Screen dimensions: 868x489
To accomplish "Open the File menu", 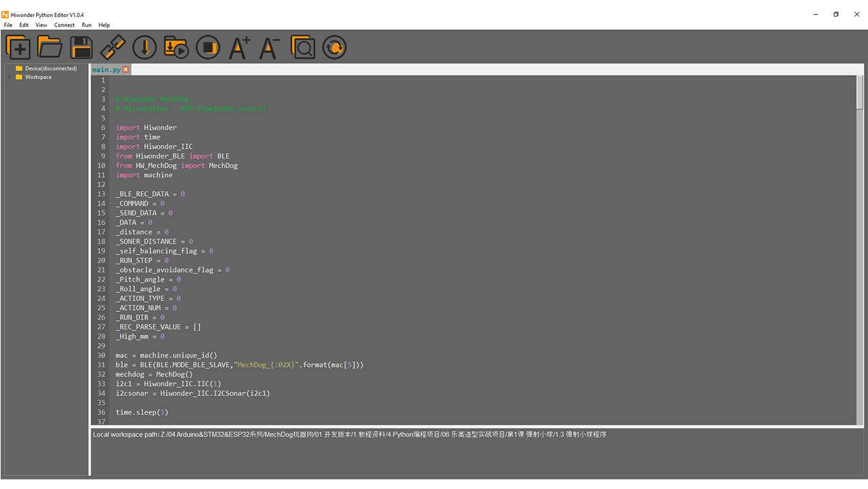I will [8, 25].
